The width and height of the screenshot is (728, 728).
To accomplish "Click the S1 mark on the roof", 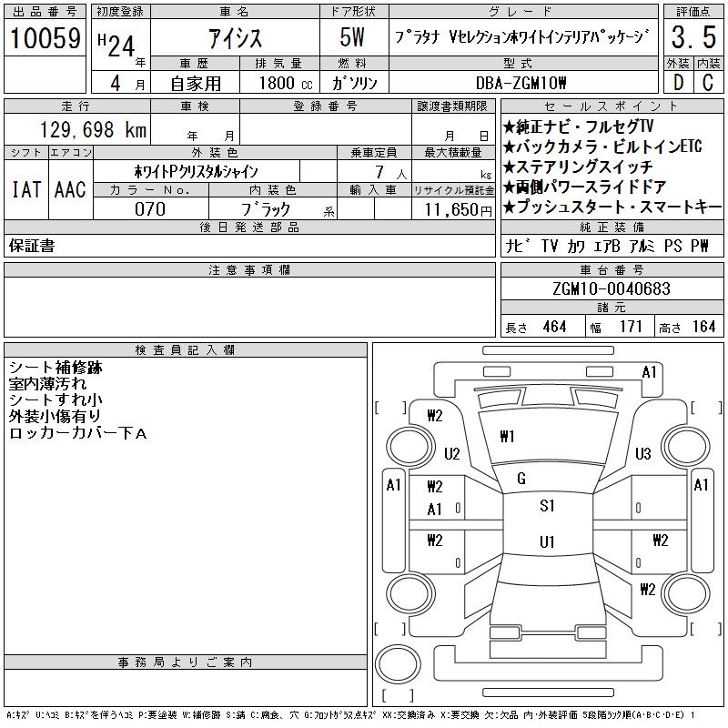I will pos(547,505).
